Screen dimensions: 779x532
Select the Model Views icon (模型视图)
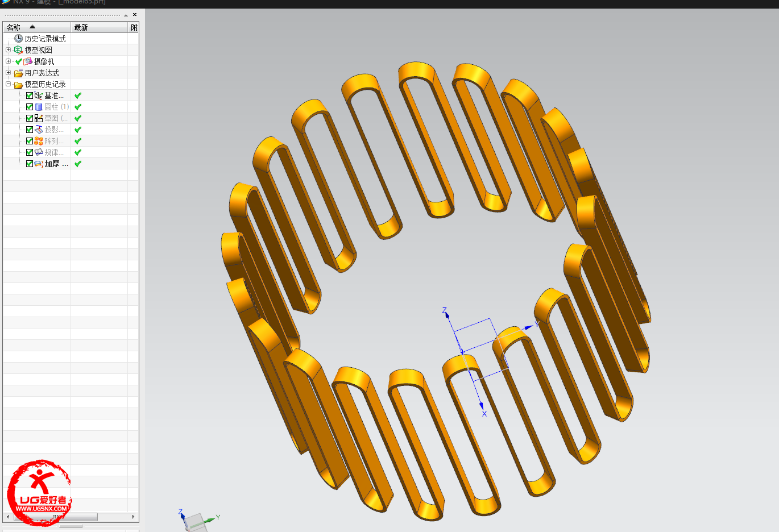tap(19, 50)
